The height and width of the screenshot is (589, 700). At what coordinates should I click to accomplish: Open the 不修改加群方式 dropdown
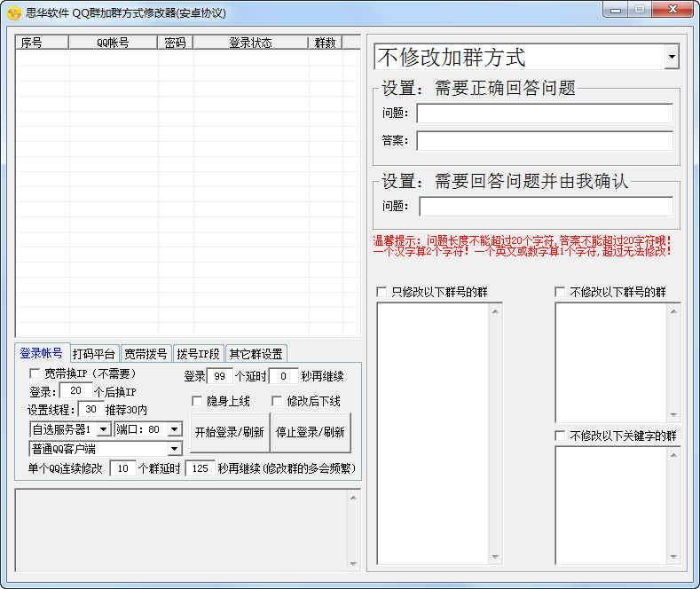(672, 58)
